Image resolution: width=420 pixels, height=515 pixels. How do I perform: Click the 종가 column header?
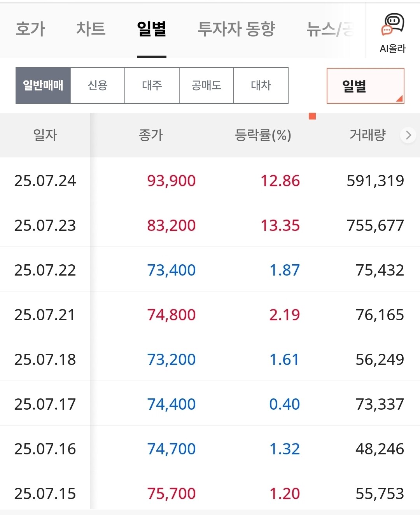151,135
